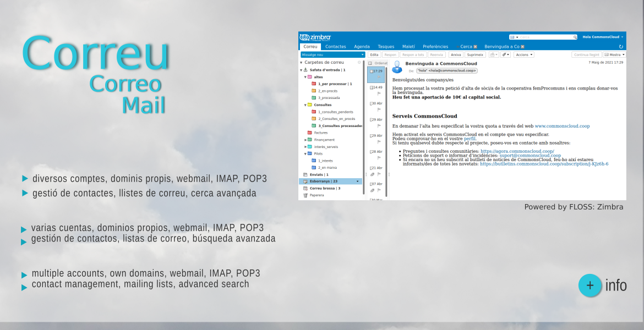
Task: Click the Zimbra logo
Action: (x=315, y=37)
